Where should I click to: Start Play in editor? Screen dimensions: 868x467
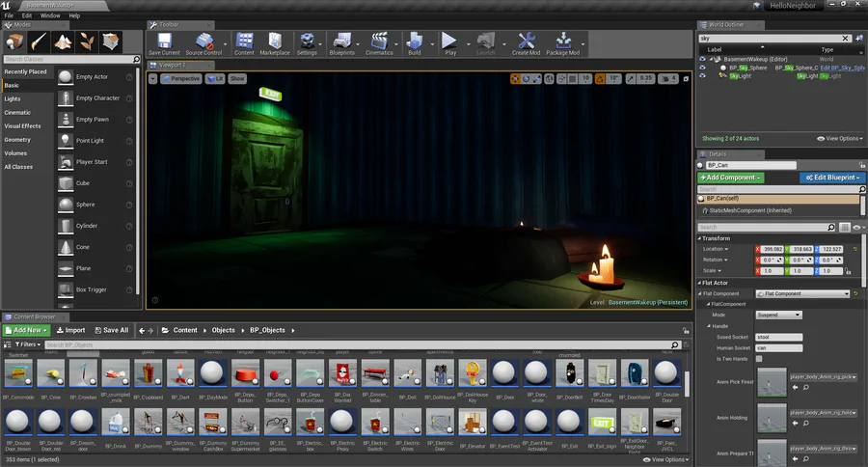tap(450, 43)
